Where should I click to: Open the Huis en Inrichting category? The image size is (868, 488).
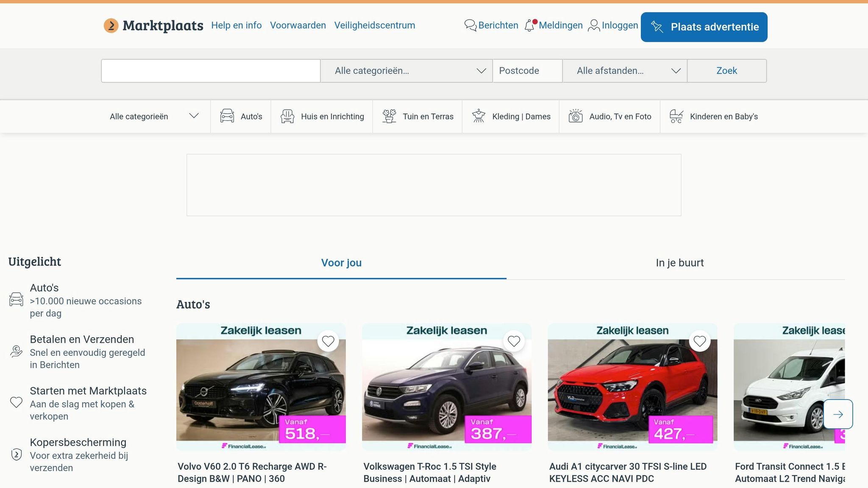click(322, 116)
